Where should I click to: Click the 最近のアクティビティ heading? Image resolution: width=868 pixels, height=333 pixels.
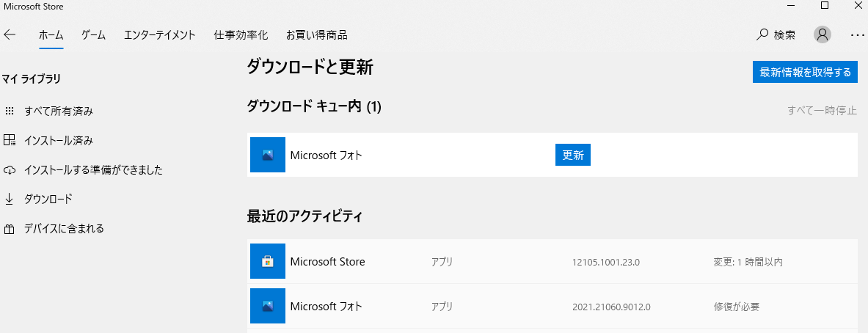304,217
